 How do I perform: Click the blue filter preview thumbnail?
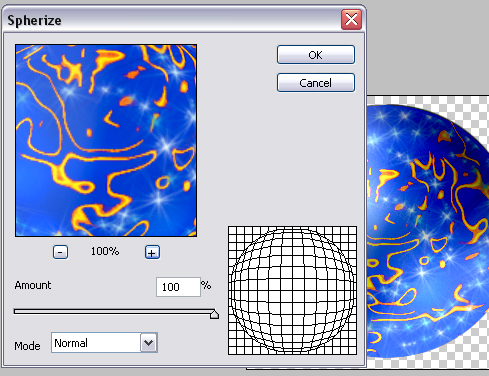point(106,141)
